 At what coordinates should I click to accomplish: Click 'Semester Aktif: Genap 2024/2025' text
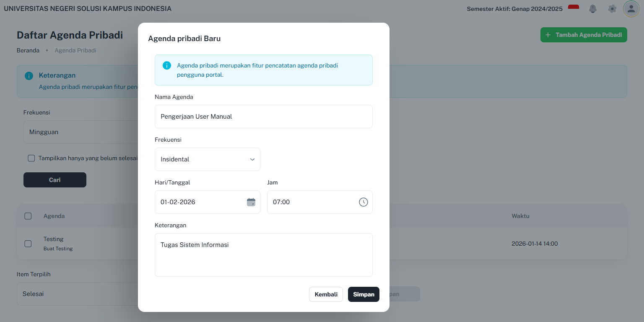click(514, 9)
